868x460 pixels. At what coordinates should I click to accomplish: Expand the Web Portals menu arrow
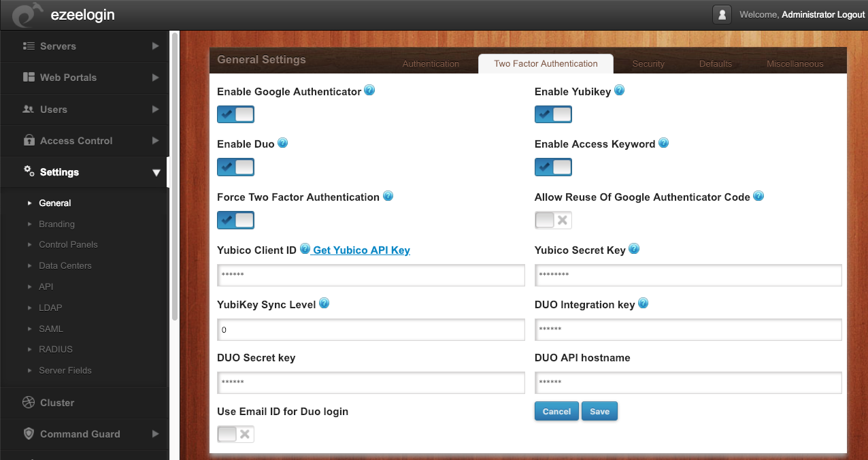pos(156,78)
